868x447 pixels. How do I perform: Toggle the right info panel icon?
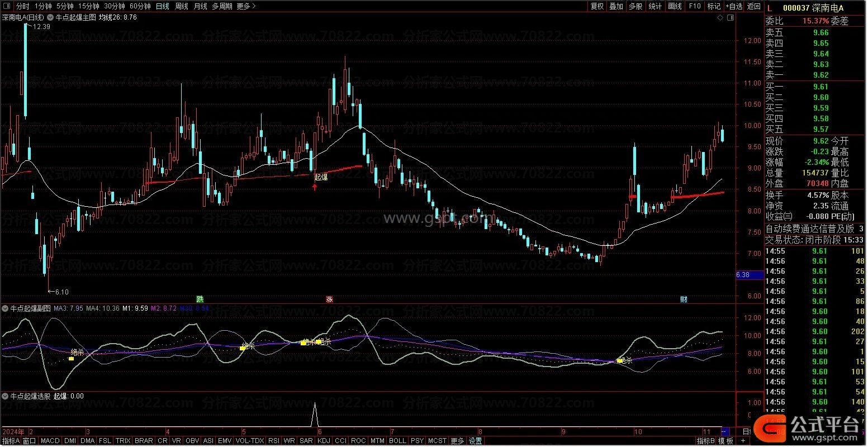pos(730,18)
